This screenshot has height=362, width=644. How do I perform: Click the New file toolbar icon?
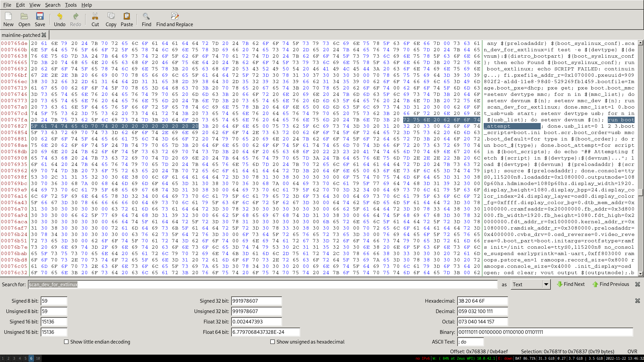click(8, 19)
